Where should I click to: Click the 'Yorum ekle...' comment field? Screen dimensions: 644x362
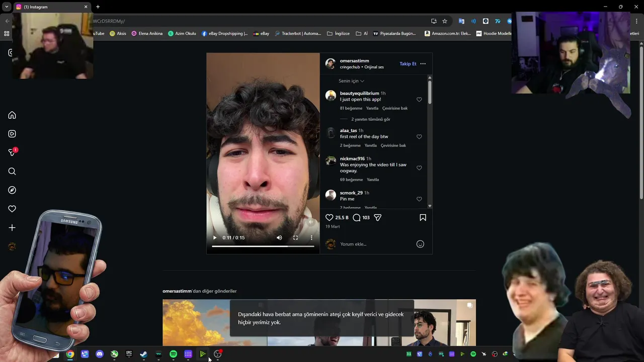375,244
